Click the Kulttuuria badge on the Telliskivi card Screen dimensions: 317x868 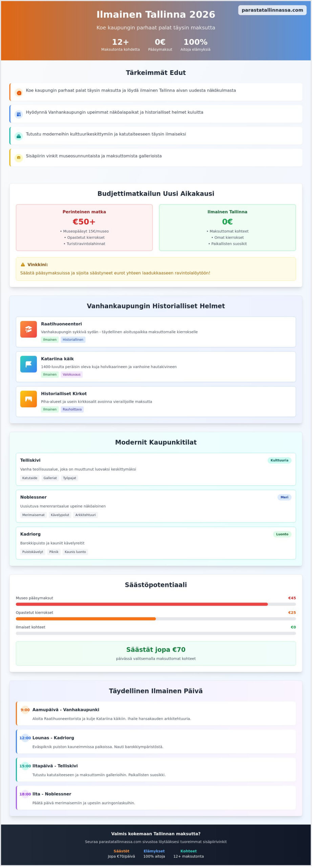pyautogui.click(x=279, y=460)
